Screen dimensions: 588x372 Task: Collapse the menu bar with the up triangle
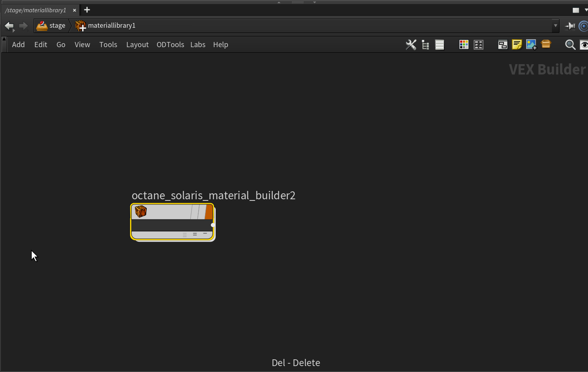tap(4, 39)
